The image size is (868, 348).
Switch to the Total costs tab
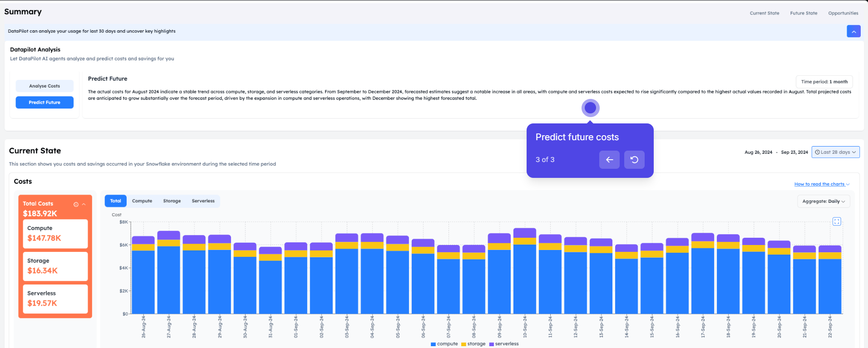[x=116, y=201]
